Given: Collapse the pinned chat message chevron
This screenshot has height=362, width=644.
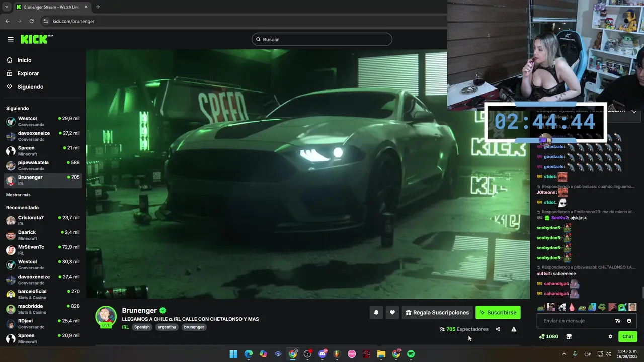Looking at the screenshot, I should pos(634,112).
